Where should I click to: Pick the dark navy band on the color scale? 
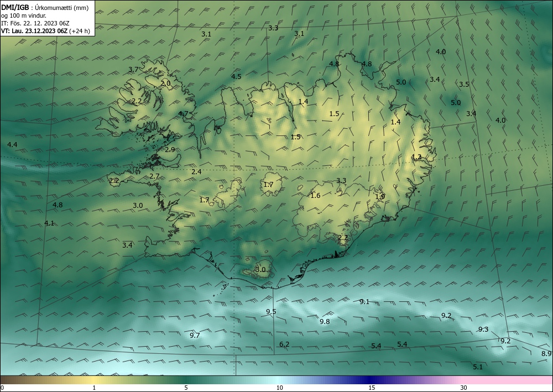pyautogui.click(x=369, y=380)
